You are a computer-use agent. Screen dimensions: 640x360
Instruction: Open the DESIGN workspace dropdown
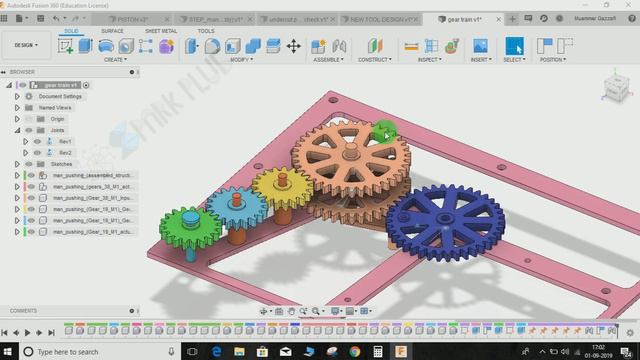pyautogui.click(x=26, y=45)
